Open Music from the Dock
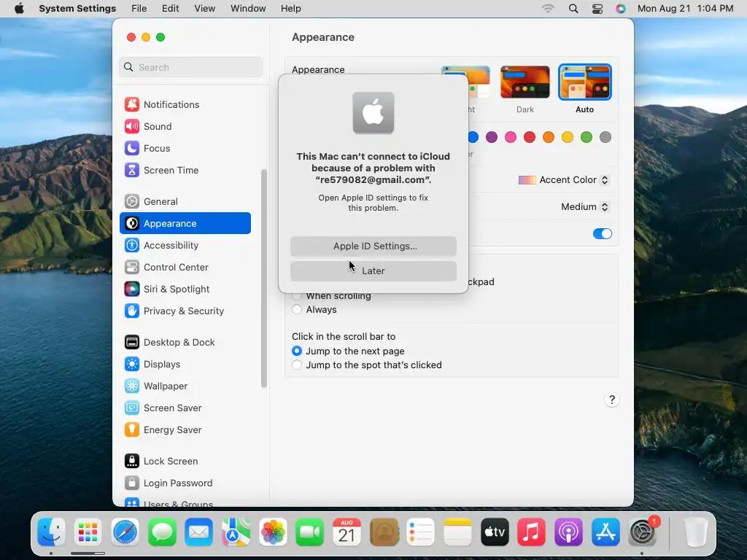747x560 pixels. coord(531,532)
